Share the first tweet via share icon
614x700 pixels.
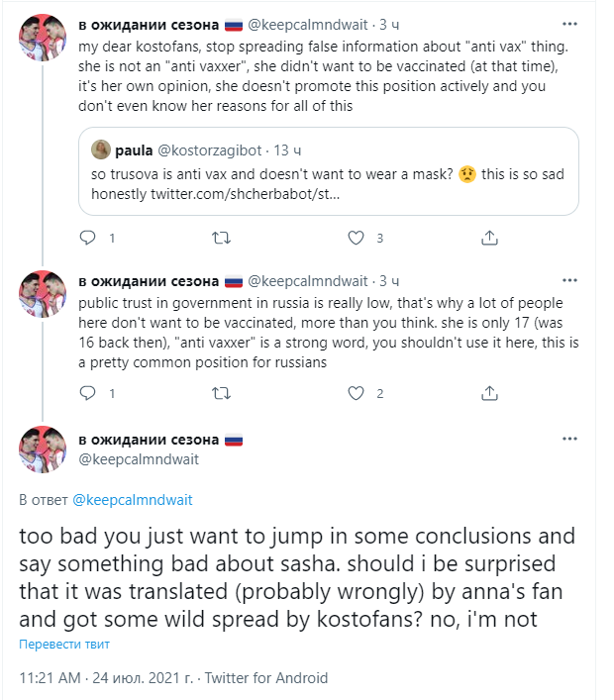(489, 238)
